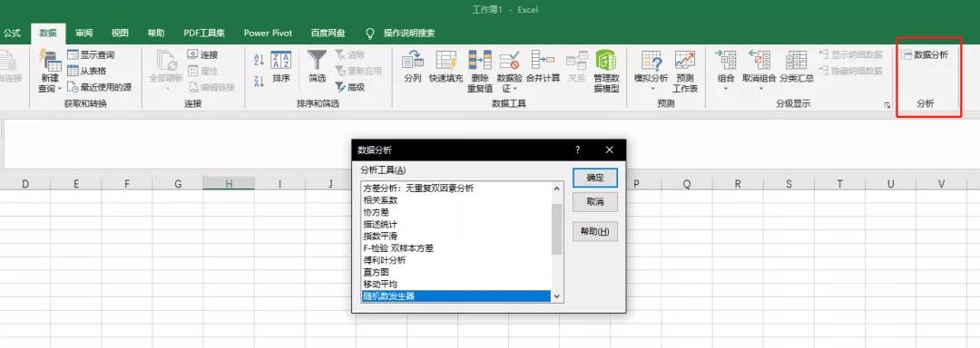This screenshot has width=980, height=348.
Task: Click 帮助(H) in the 数据分析 dialog
Action: 595,231
